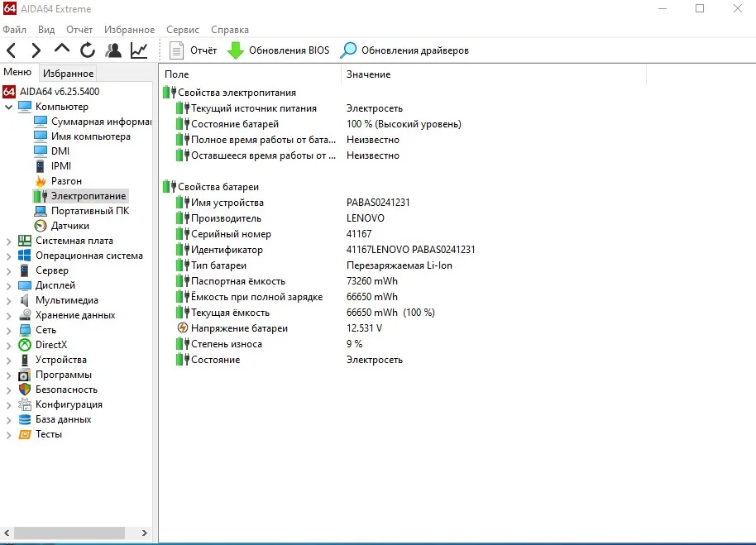Image resolution: width=756 pixels, height=545 pixels.
Task: Open the Справка menu
Action: pos(229,30)
